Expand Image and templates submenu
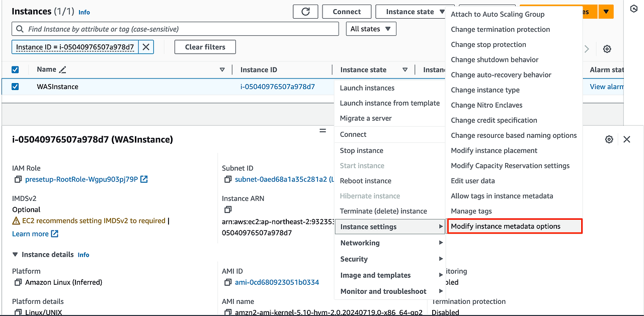Viewport: 644px width, 316px height. pos(390,275)
